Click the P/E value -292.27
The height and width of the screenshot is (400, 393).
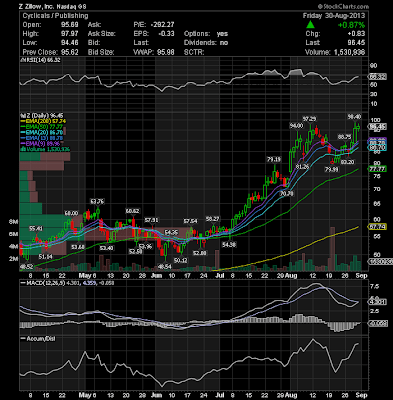pos(162,25)
